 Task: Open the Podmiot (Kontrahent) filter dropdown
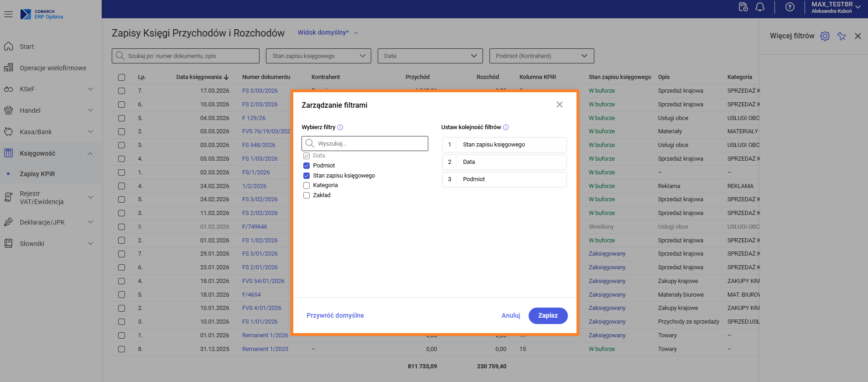tap(541, 56)
